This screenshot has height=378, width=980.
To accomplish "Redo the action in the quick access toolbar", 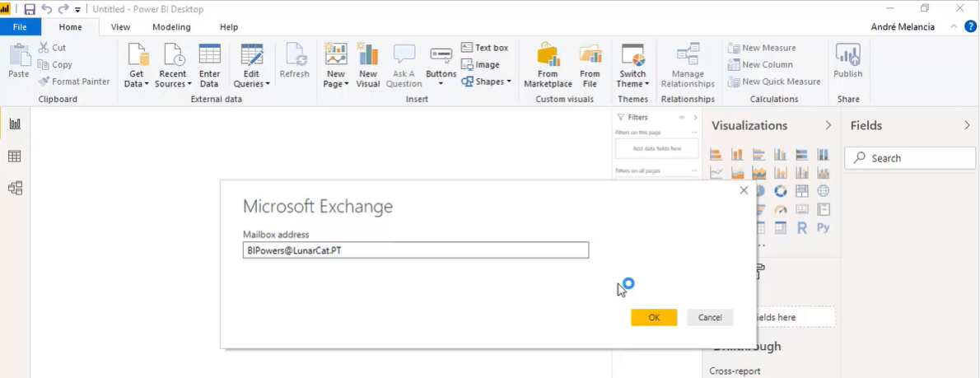I will [x=63, y=9].
